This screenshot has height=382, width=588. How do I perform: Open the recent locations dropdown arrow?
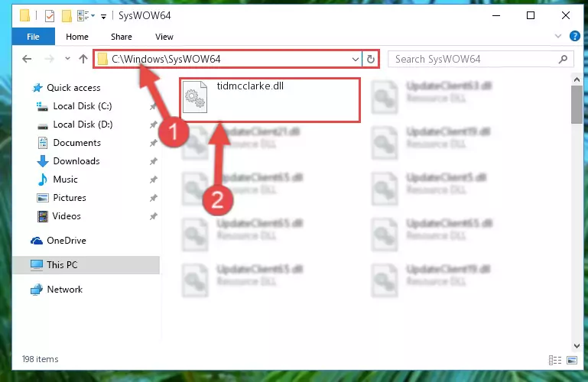67,58
